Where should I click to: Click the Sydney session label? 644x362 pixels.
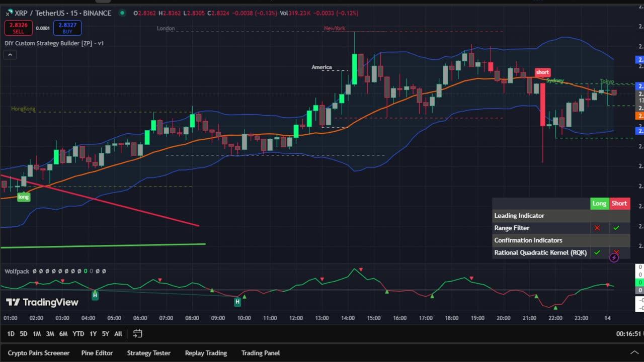click(555, 80)
